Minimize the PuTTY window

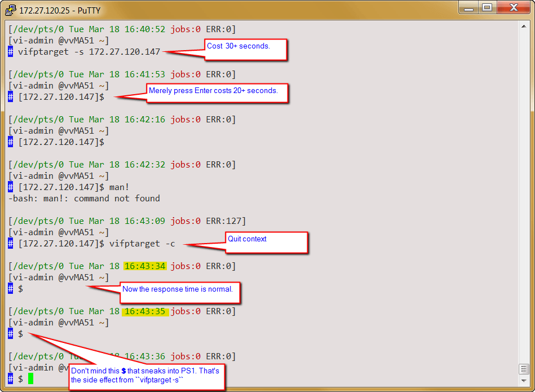click(467, 7)
